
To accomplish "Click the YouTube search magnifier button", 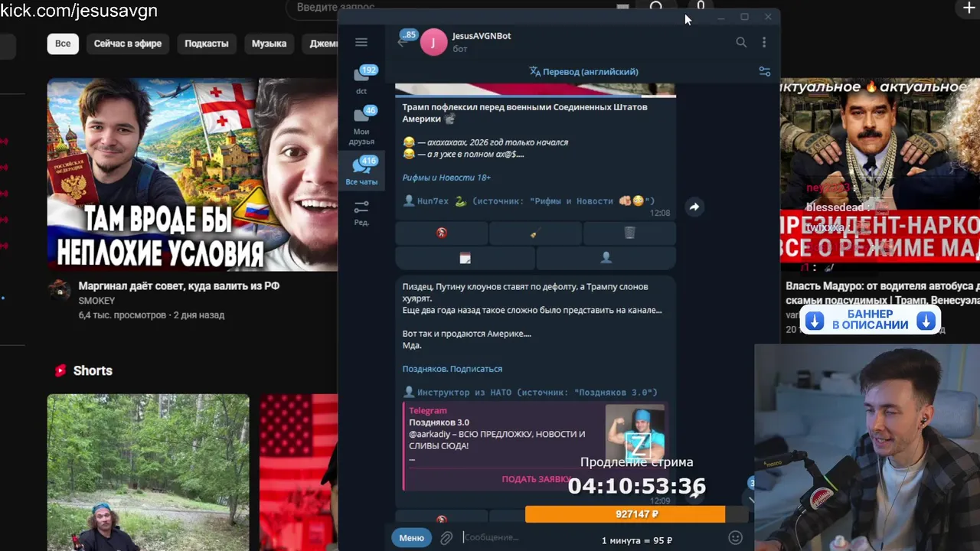I will pyautogui.click(x=656, y=7).
